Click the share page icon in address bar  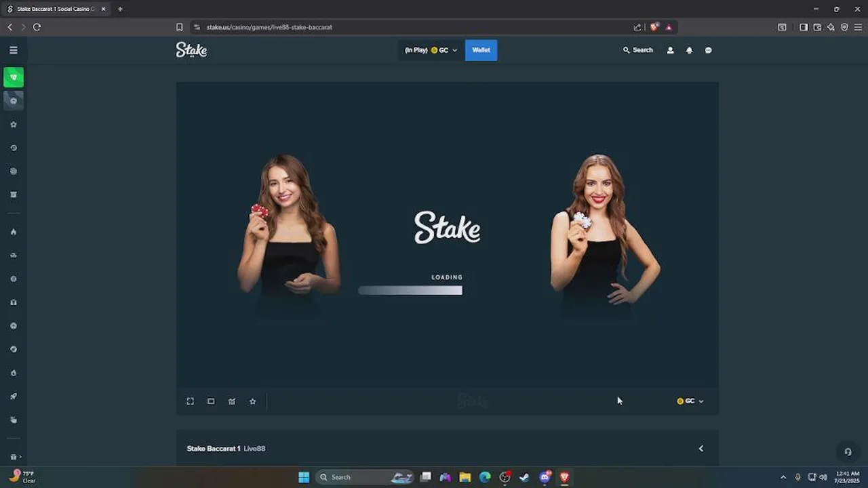click(x=637, y=27)
